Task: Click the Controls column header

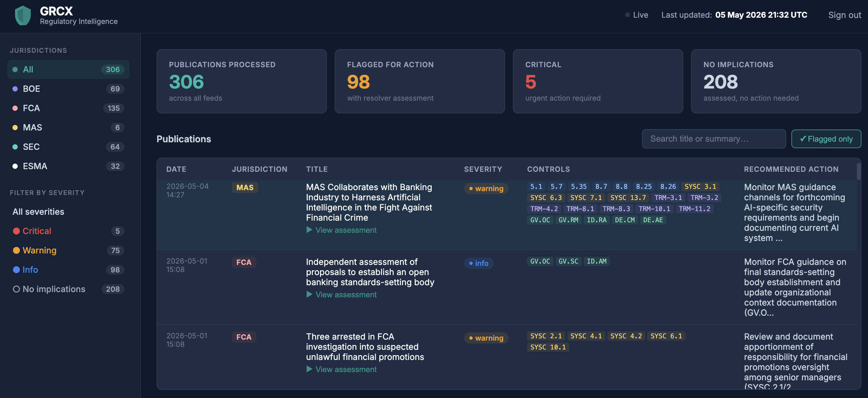Action: coord(549,169)
